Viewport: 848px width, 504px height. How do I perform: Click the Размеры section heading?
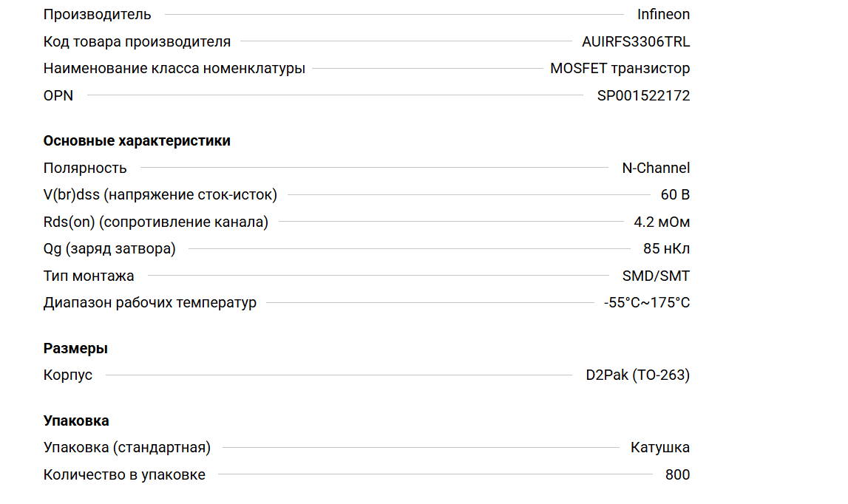[x=75, y=349]
